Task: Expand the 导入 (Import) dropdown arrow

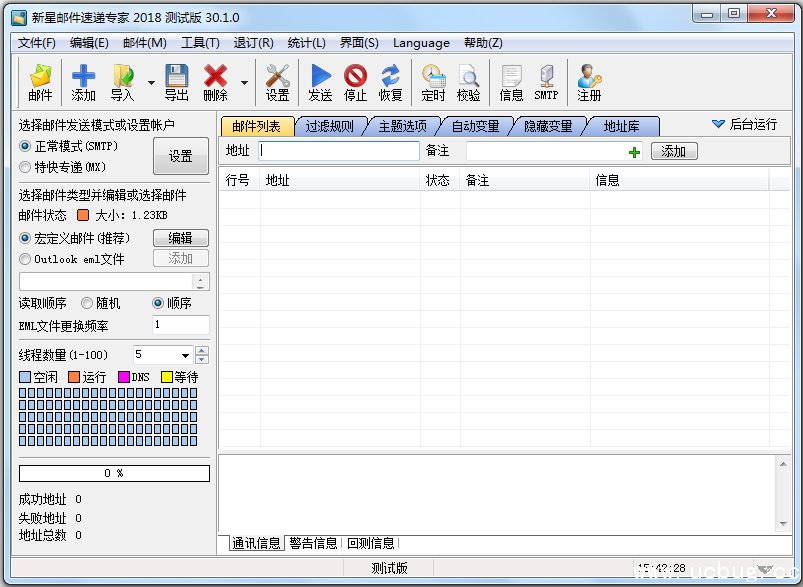Action: [x=151, y=83]
